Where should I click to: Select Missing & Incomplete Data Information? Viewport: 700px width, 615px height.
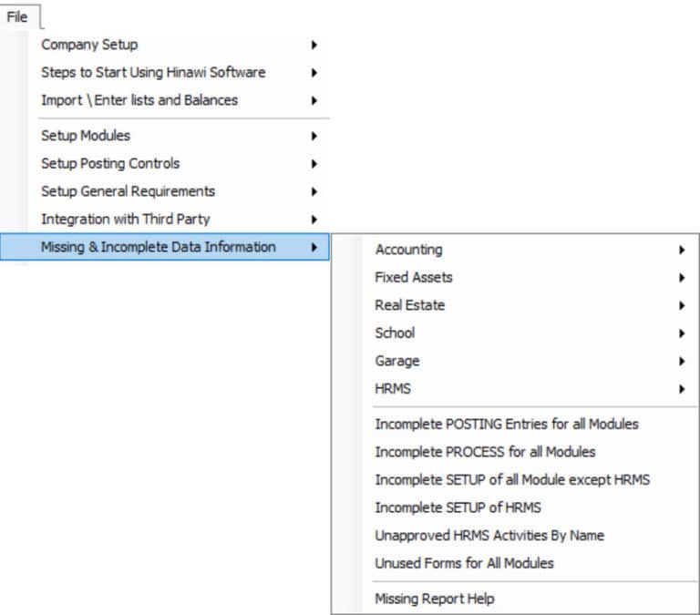(x=165, y=247)
